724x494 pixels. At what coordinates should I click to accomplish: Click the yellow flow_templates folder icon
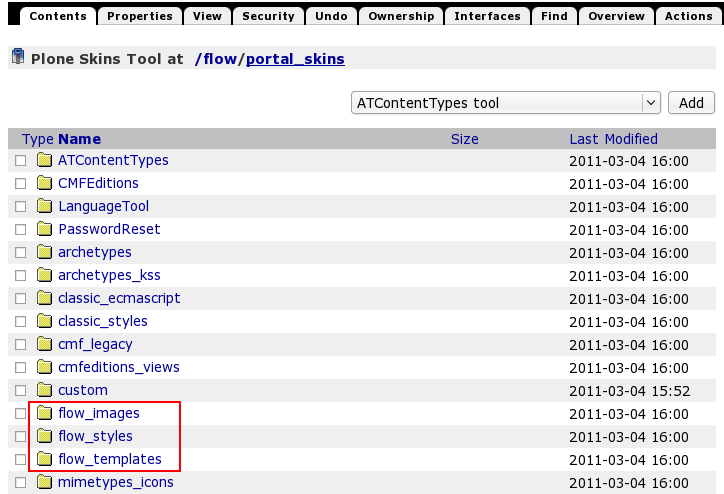(44, 459)
